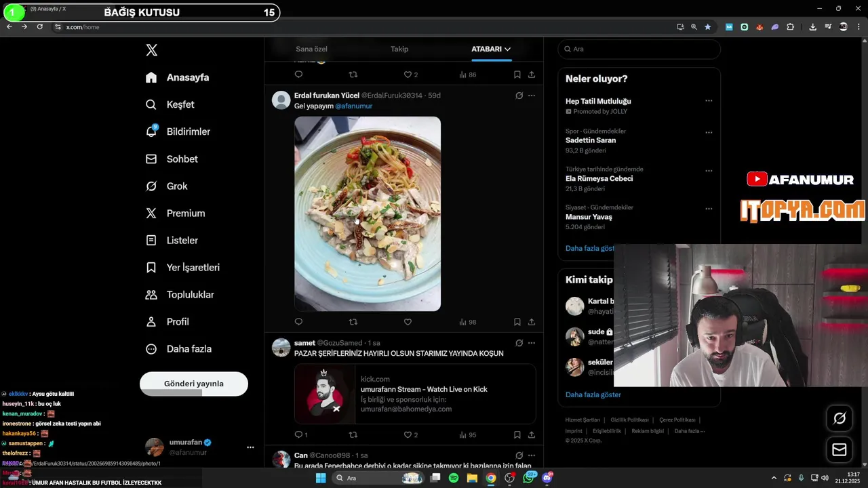Like the top post with 2 likes
868x488 pixels.
tap(411, 75)
